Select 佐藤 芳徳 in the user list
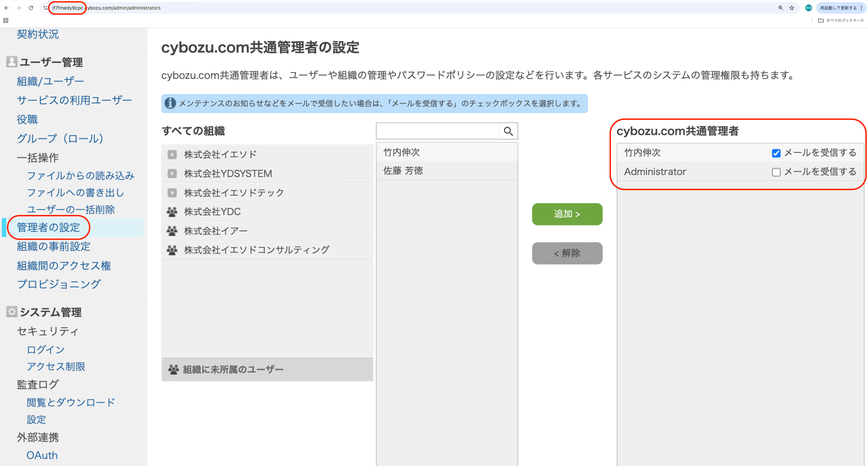Image resolution: width=868 pixels, height=466 pixels. click(447, 171)
